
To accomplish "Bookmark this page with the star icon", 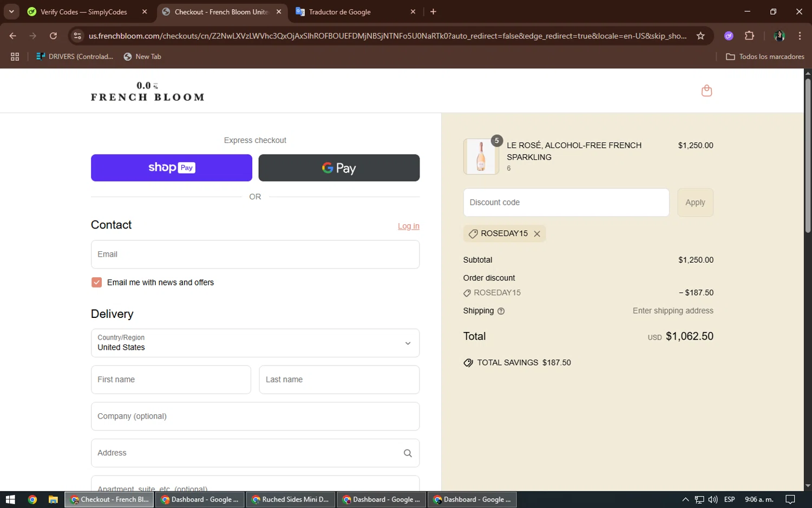I will pos(700,36).
